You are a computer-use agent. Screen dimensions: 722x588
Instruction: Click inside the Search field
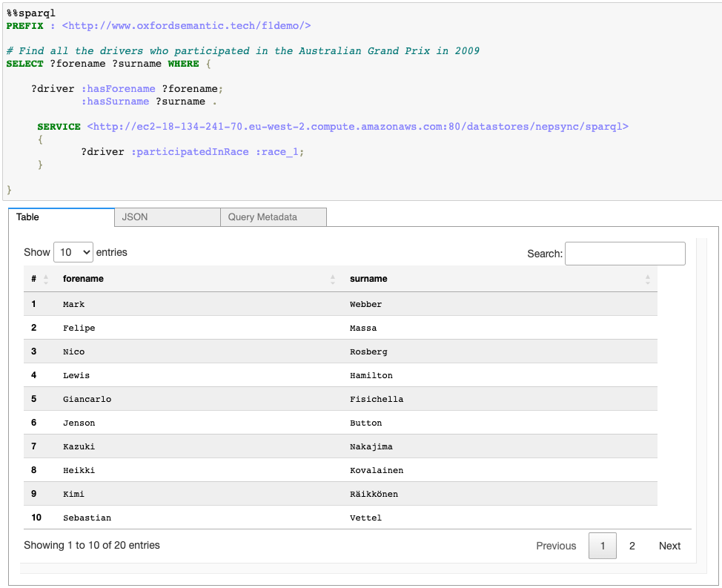click(624, 254)
